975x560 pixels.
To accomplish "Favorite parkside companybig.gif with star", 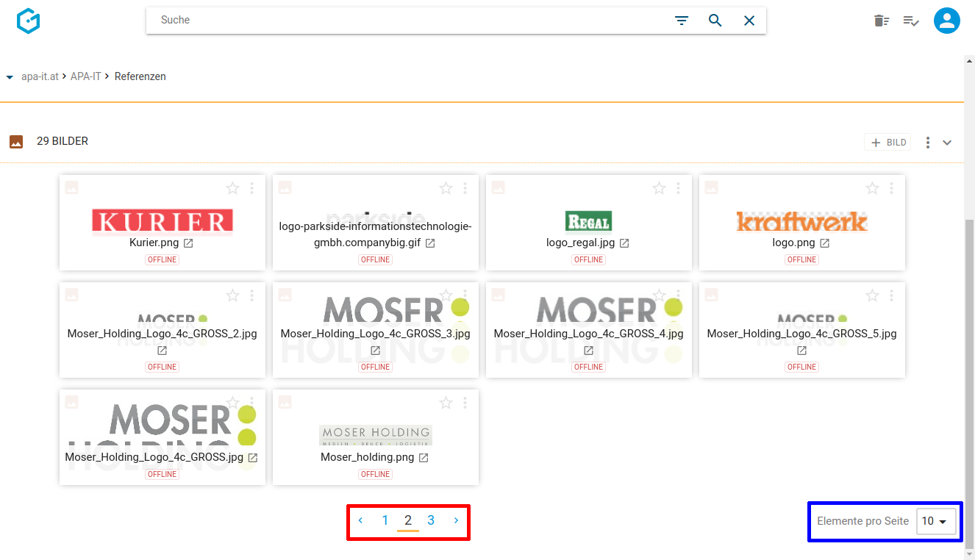I will click(446, 188).
